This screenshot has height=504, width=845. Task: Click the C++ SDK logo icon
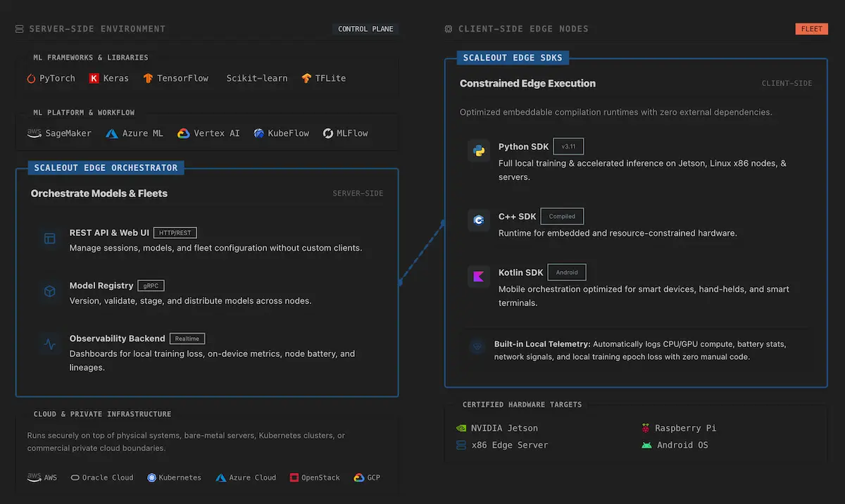479,220
